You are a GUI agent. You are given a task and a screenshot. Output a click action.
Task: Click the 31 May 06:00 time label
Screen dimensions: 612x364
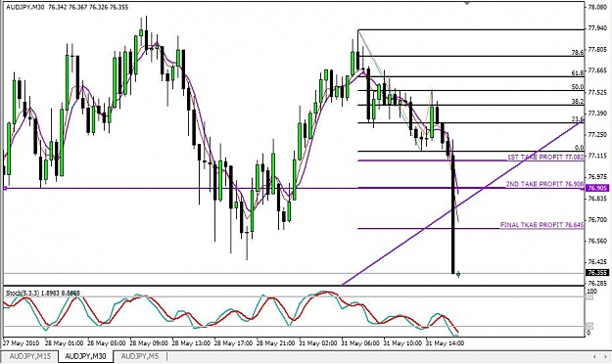[360, 343]
